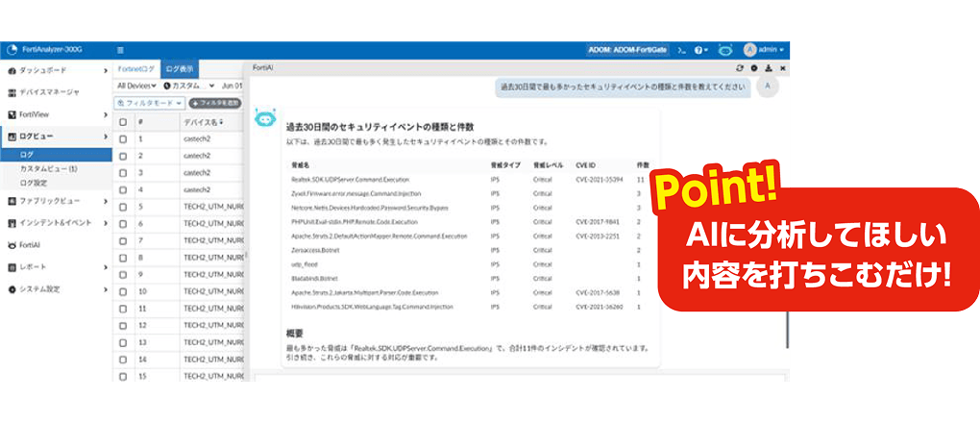Check the box for log row 2
This screenshot has width=980, height=423.
pos(123,156)
